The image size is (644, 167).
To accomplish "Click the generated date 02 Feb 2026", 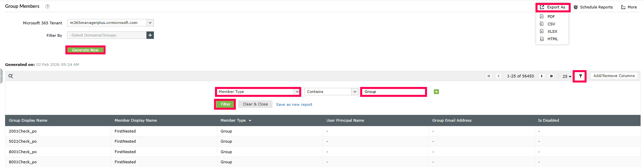I will (58, 65).
